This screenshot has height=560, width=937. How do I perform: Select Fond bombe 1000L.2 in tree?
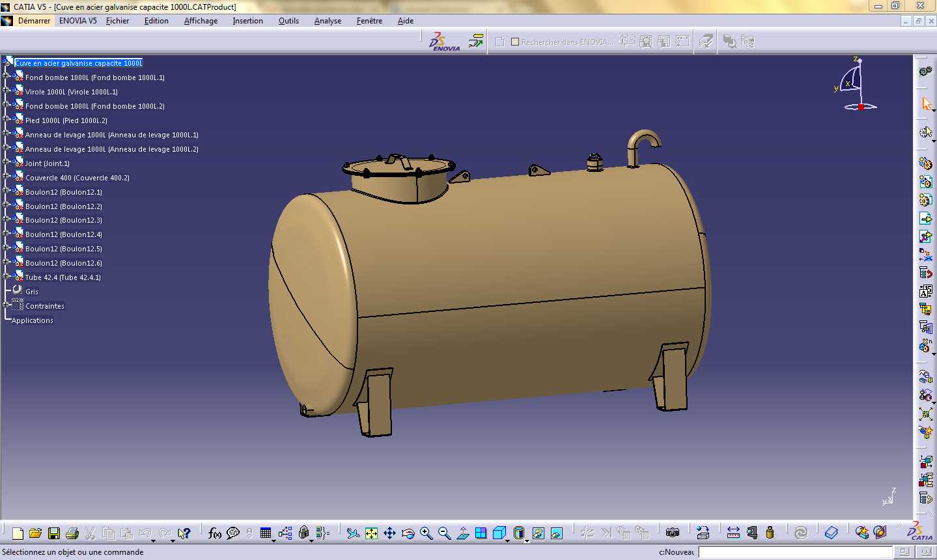[x=95, y=106]
